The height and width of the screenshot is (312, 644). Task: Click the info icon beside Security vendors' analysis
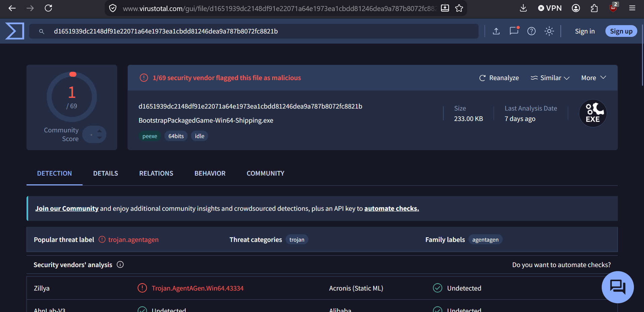[120, 265]
